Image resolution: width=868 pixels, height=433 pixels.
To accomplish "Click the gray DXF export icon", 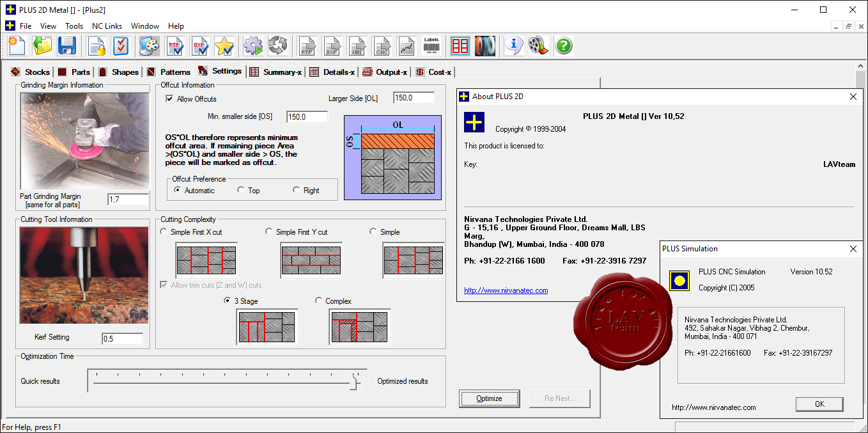I will pos(332,45).
